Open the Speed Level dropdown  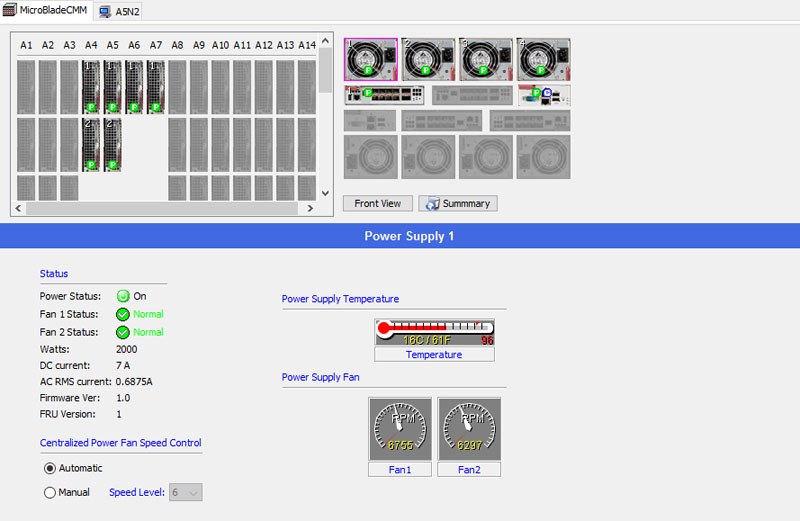[x=186, y=492]
